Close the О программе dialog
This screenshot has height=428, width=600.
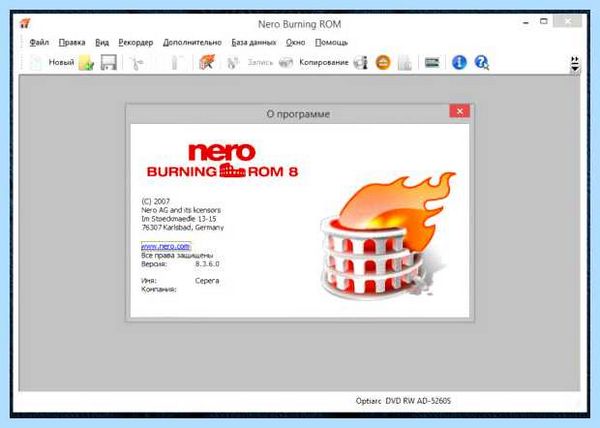click(x=460, y=111)
